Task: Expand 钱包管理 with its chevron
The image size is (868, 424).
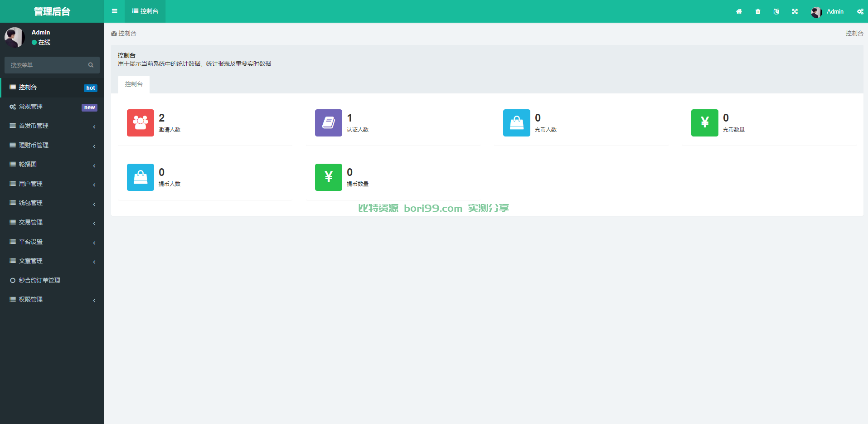Action: click(94, 204)
